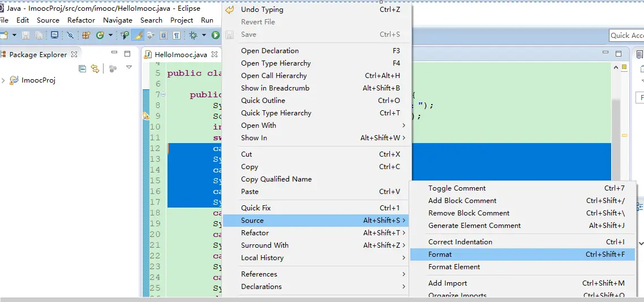Click Collapse All in Package Explorer
This screenshot has height=302, width=644.
tap(83, 68)
